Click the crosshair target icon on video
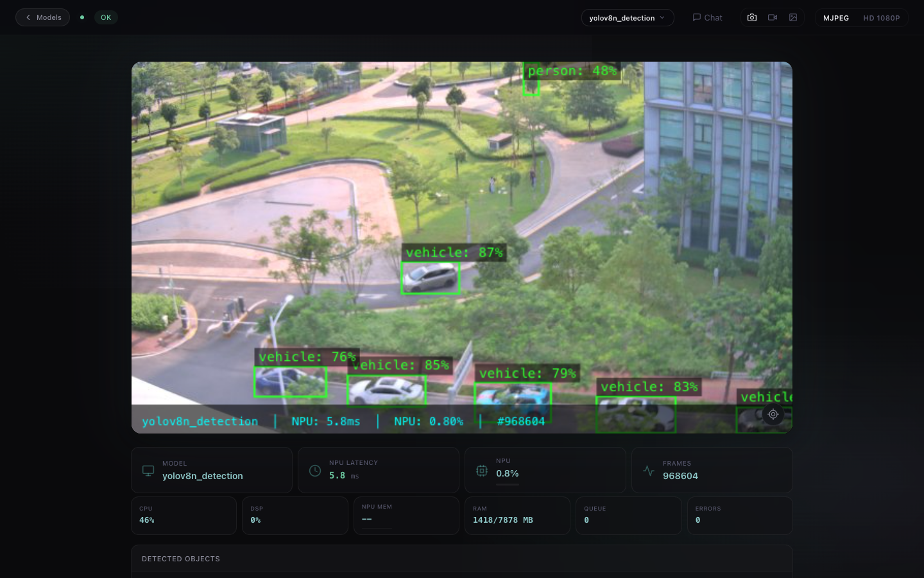The height and width of the screenshot is (578, 924). pyautogui.click(x=773, y=414)
